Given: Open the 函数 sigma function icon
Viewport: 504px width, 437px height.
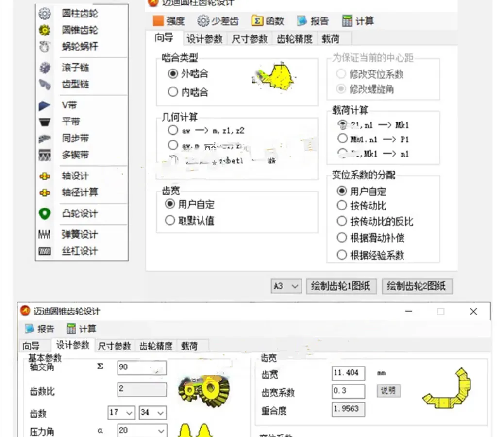Looking at the screenshot, I should point(257,21).
